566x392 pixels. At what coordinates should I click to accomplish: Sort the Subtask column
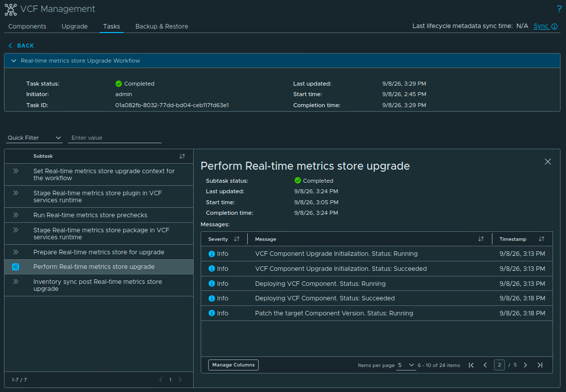pyautogui.click(x=182, y=156)
